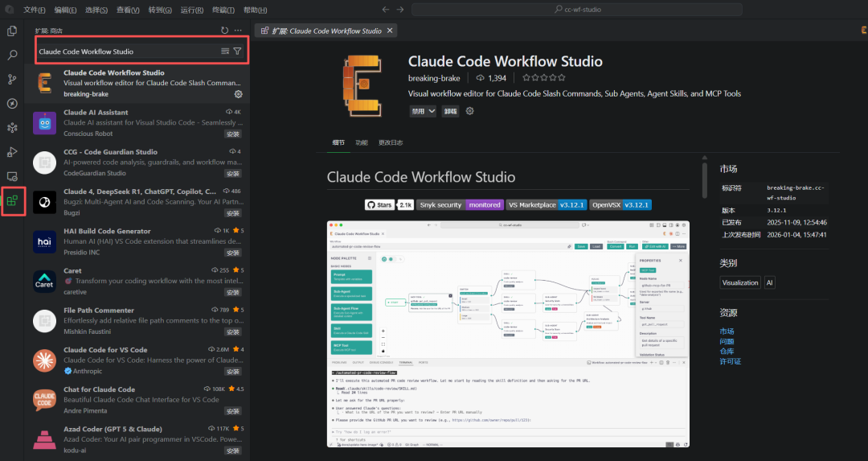Image resolution: width=868 pixels, height=461 pixels.
Task: Click the 卸载 uninstall button
Action: pos(451,111)
